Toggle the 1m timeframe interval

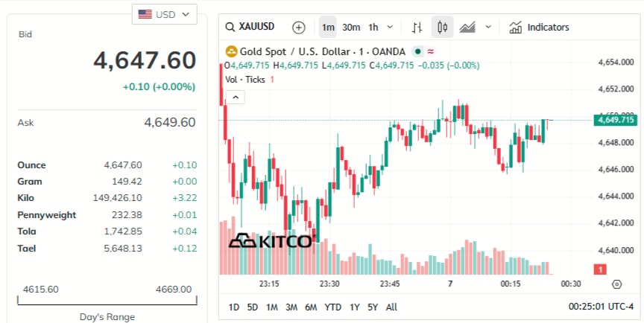327,28
